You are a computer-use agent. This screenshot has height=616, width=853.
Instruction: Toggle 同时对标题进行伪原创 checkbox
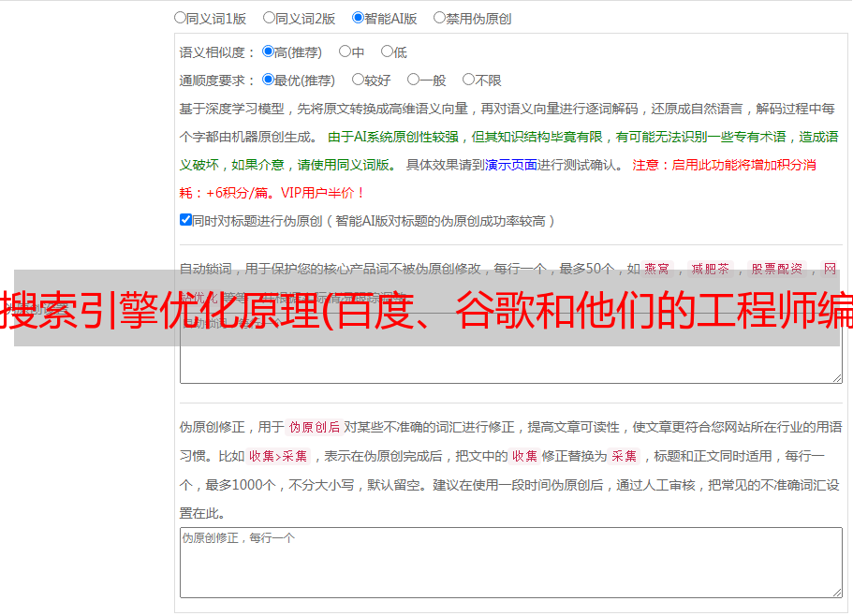[185, 220]
